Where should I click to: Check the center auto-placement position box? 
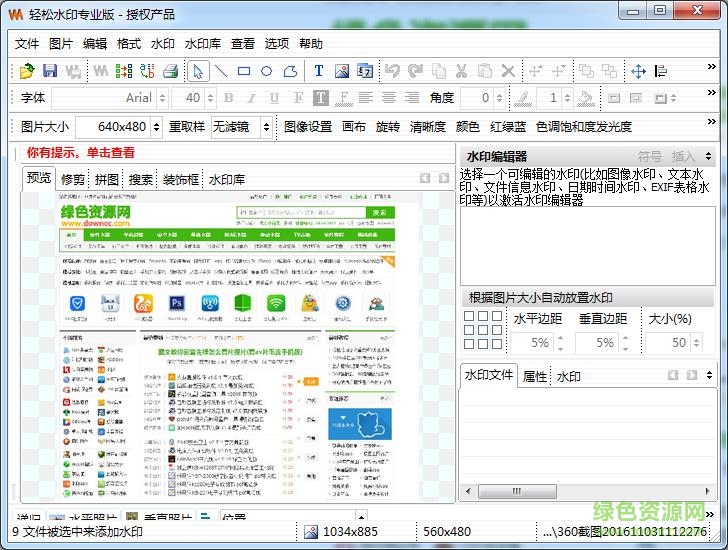coord(483,330)
